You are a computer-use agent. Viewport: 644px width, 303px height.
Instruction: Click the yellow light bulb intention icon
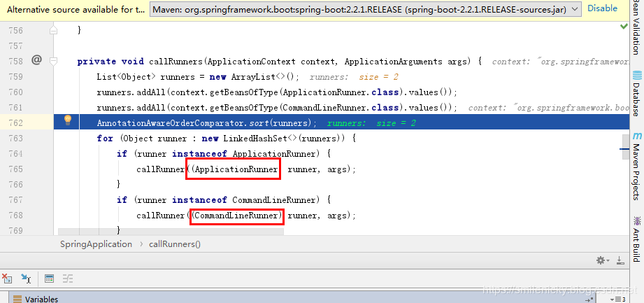68,120
